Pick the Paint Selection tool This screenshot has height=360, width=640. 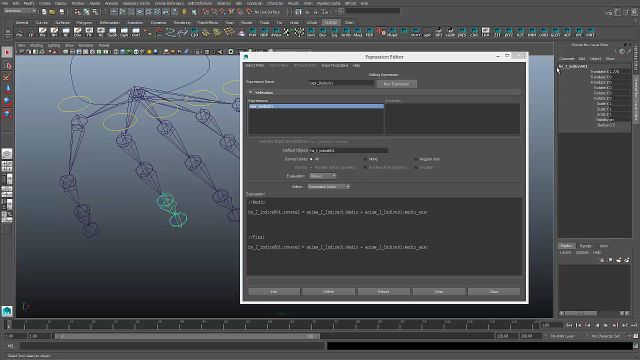pos(7,77)
